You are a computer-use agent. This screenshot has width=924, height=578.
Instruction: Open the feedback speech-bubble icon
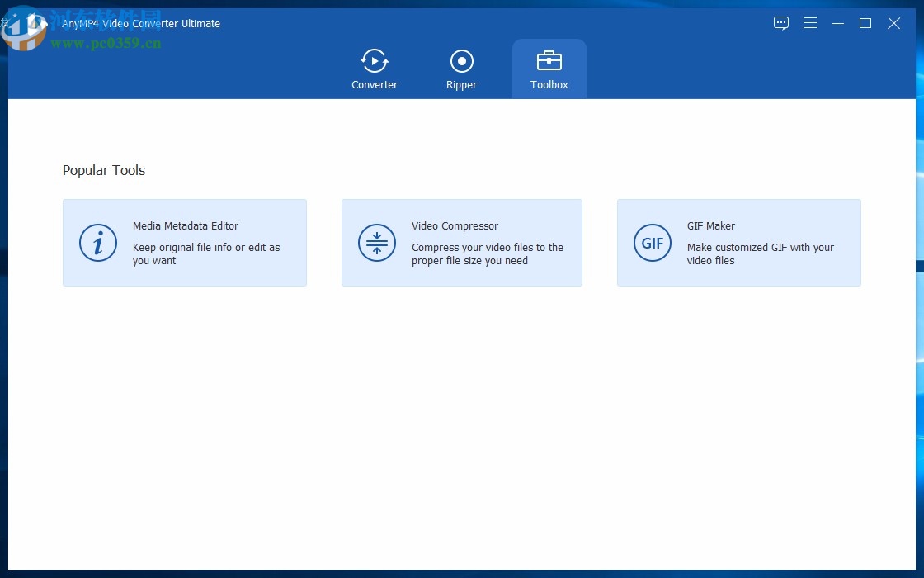point(781,23)
